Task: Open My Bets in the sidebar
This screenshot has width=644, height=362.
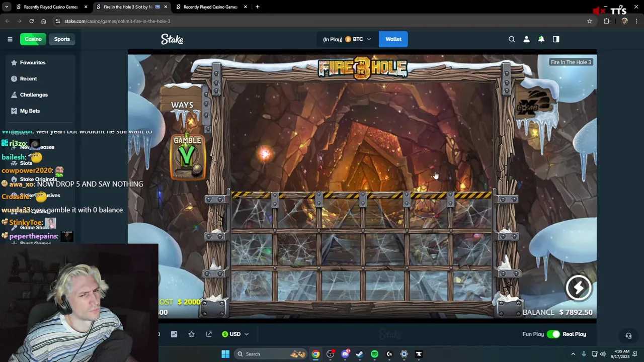Action: (30, 111)
